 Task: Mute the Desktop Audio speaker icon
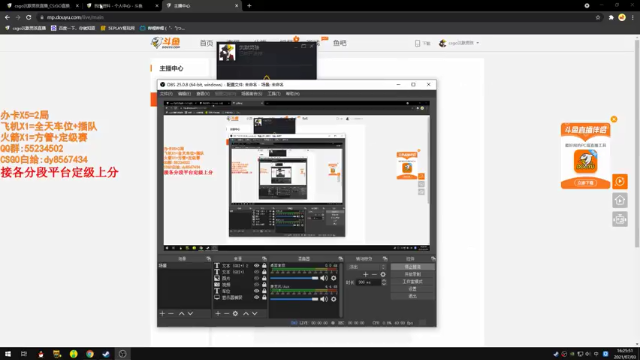tap(324, 278)
